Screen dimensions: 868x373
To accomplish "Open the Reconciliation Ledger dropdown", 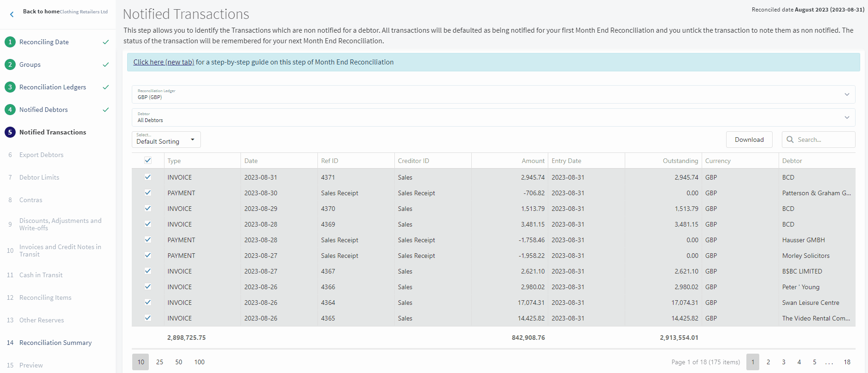I will coord(493,94).
